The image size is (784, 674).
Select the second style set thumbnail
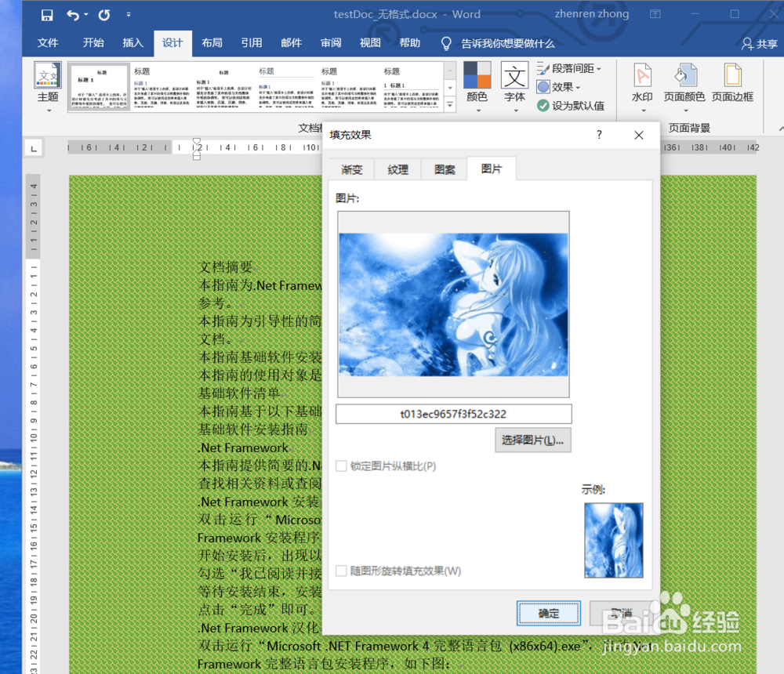pos(162,87)
